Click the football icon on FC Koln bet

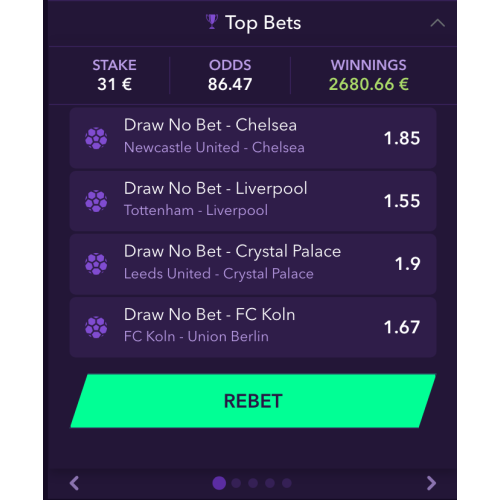[96, 327]
